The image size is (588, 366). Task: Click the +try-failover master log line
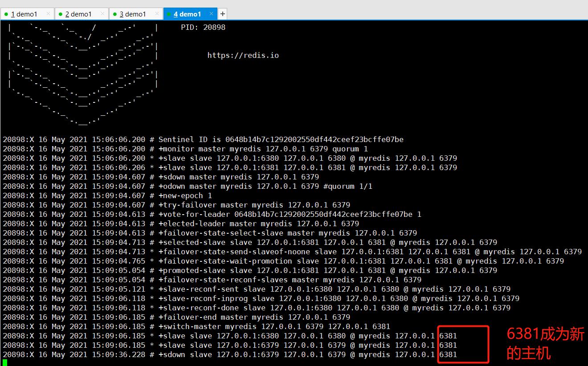[x=176, y=205]
